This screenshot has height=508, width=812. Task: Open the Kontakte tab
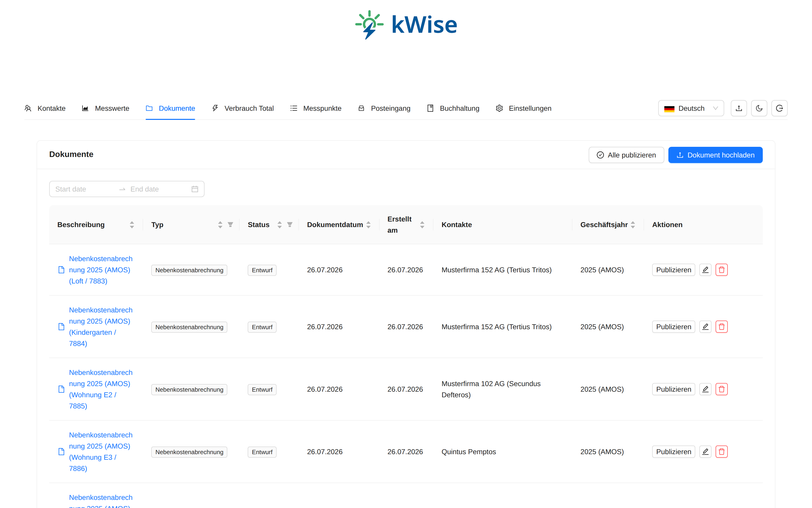click(45, 108)
